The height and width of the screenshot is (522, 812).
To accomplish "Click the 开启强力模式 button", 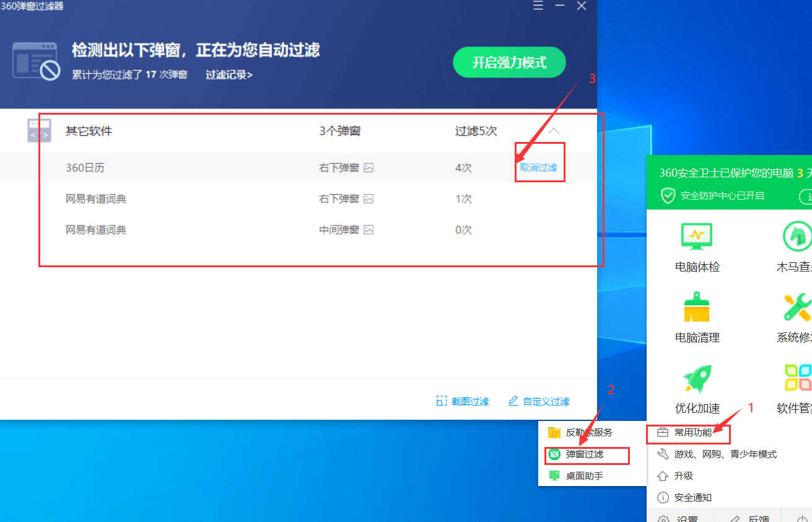I will [509, 62].
